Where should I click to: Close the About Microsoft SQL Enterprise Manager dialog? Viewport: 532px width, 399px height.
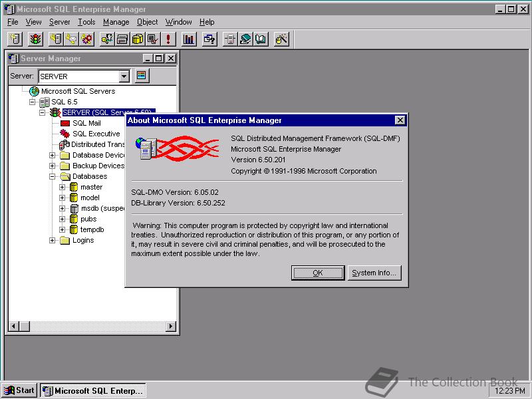(400, 120)
